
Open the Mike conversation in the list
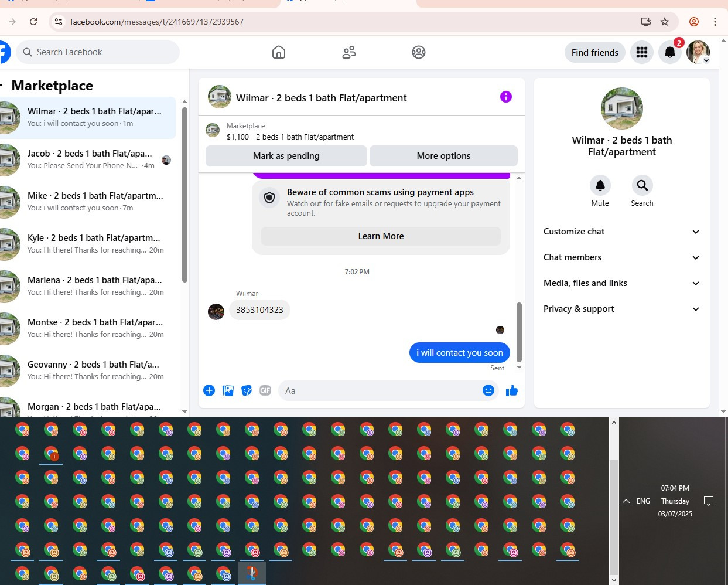click(x=88, y=202)
